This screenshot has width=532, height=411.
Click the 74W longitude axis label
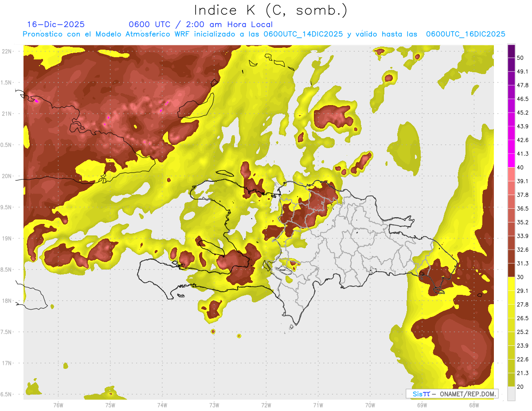[162, 405]
